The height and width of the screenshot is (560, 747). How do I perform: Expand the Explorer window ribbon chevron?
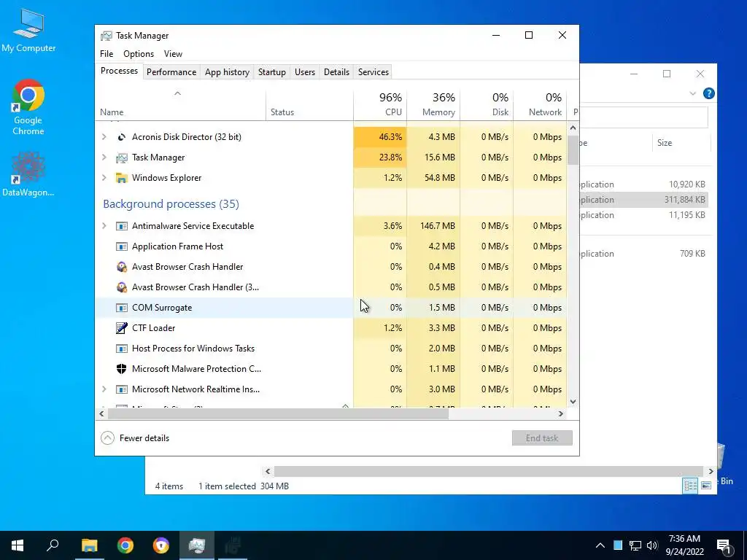693,93
